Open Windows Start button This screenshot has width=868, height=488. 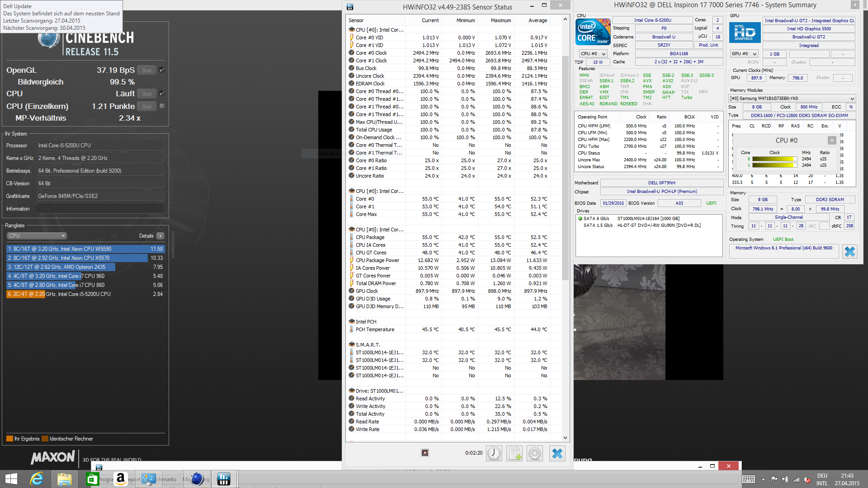pos(11,479)
